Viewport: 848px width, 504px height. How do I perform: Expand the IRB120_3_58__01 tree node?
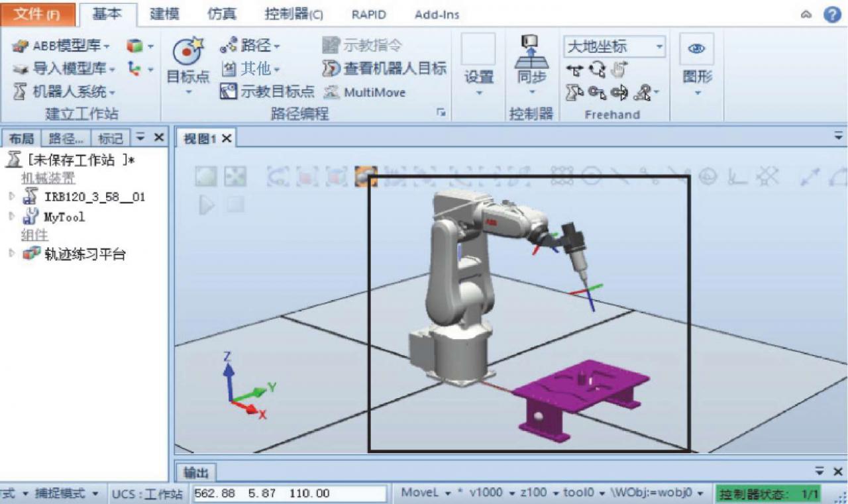click(11, 197)
